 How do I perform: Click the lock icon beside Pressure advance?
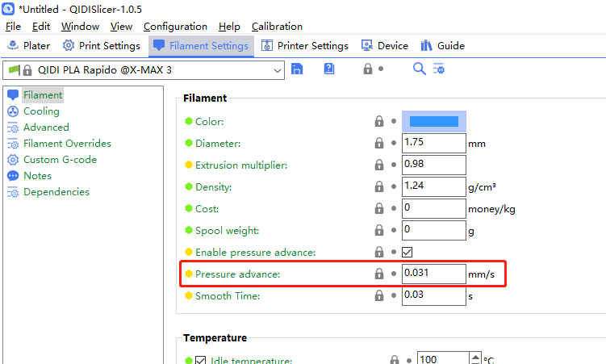coord(379,274)
